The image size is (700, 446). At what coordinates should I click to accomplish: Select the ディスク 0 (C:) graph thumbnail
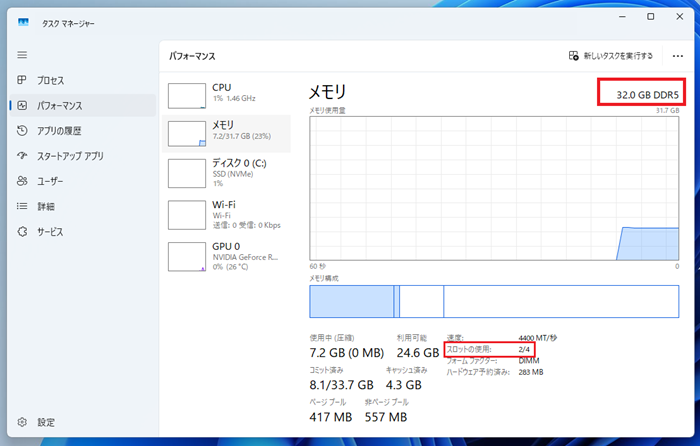(x=187, y=173)
